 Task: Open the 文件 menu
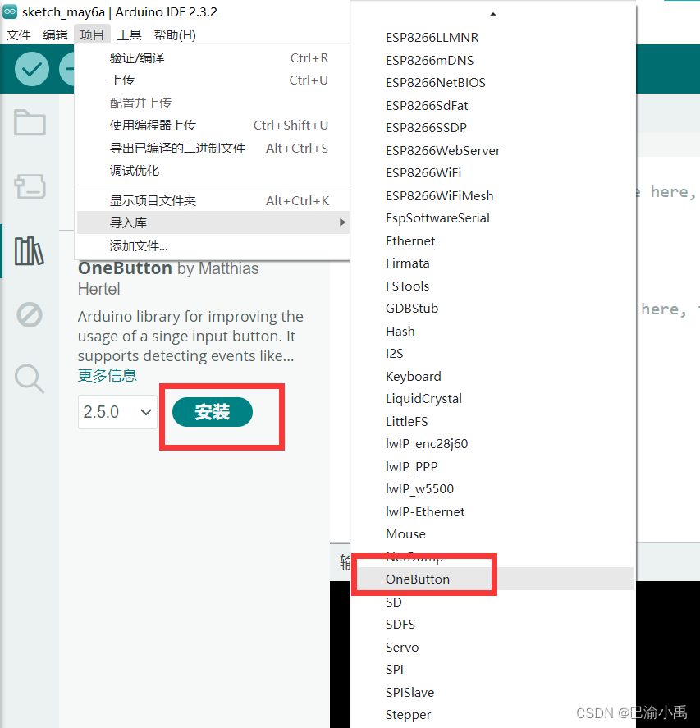[19, 34]
